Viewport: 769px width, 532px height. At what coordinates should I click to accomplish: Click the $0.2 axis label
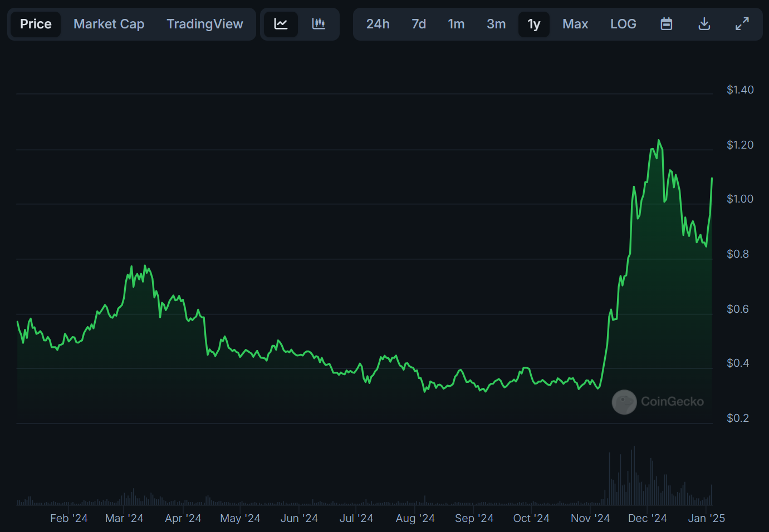pos(738,418)
